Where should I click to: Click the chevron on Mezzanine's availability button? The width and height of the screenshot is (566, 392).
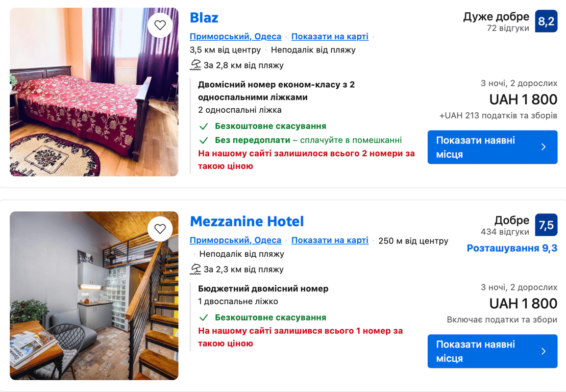point(544,351)
